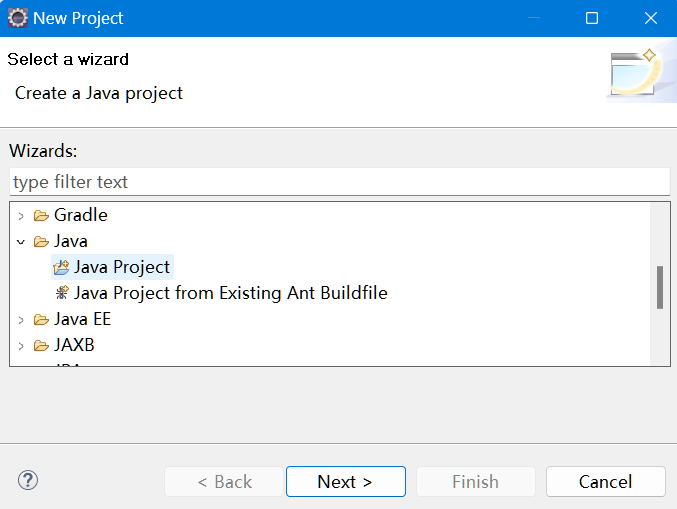
Task: Click the Java folder icon
Action: (41, 241)
